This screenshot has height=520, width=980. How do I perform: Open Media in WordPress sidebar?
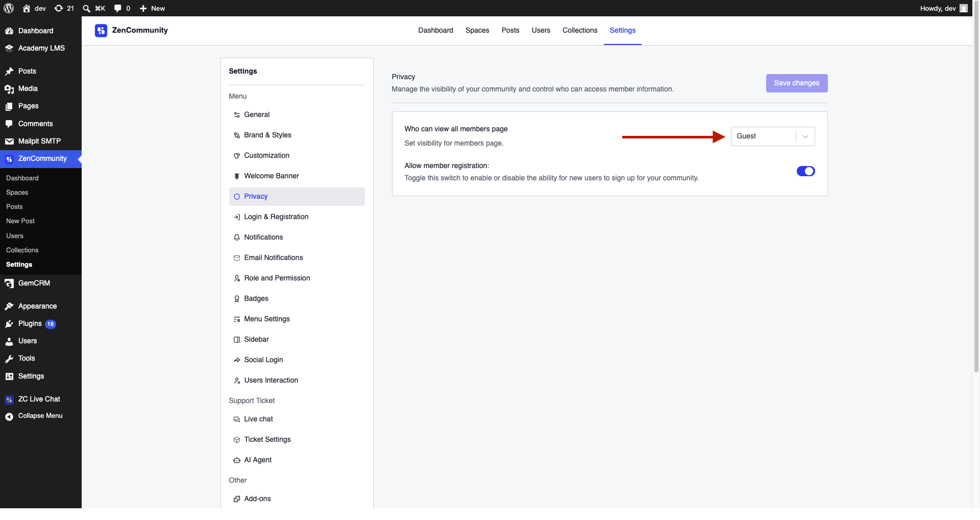(41, 88)
